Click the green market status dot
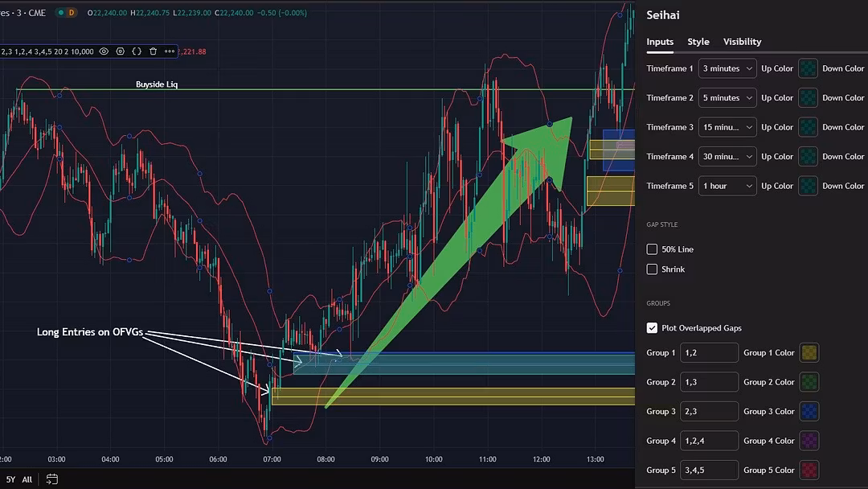The width and height of the screenshot is (868, 489). tap(59, 13)
